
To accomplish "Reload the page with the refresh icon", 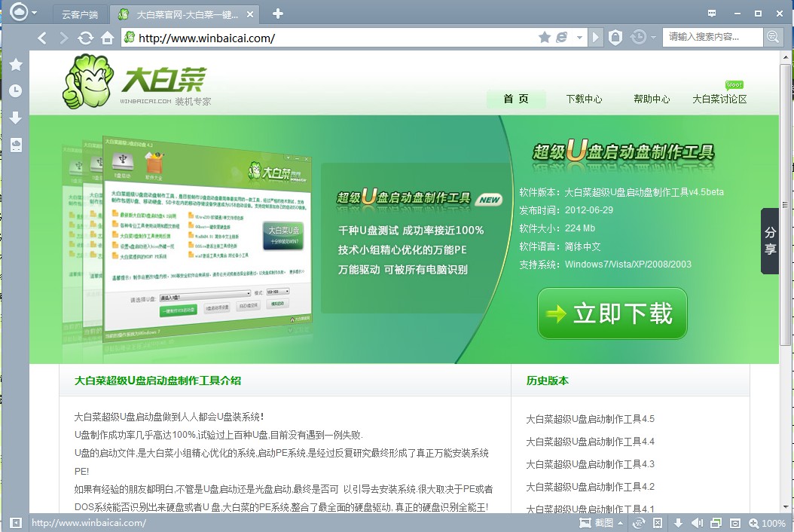I will pos(86,38).
